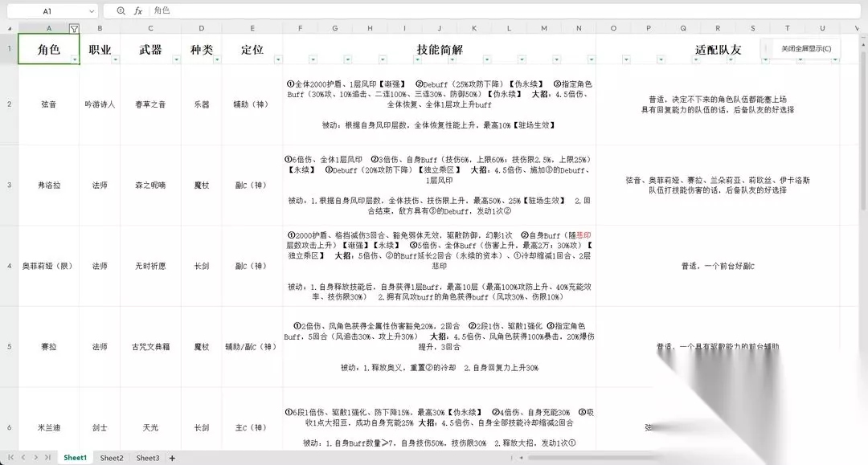Select the cell containing 弦音
Screen dimensions: 868x465
pos(49,104)
